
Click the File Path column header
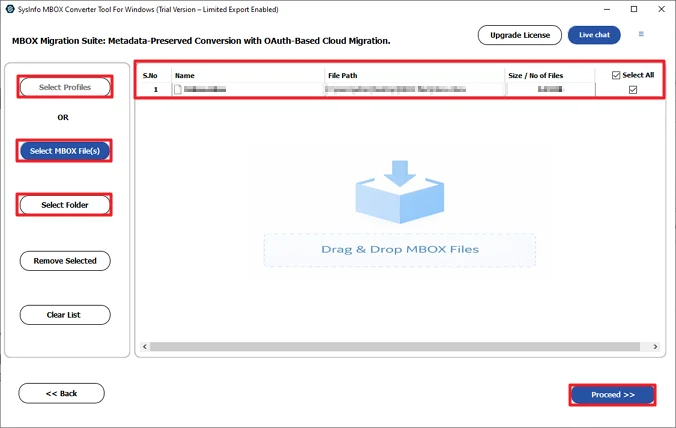click(x=343, y=75)
